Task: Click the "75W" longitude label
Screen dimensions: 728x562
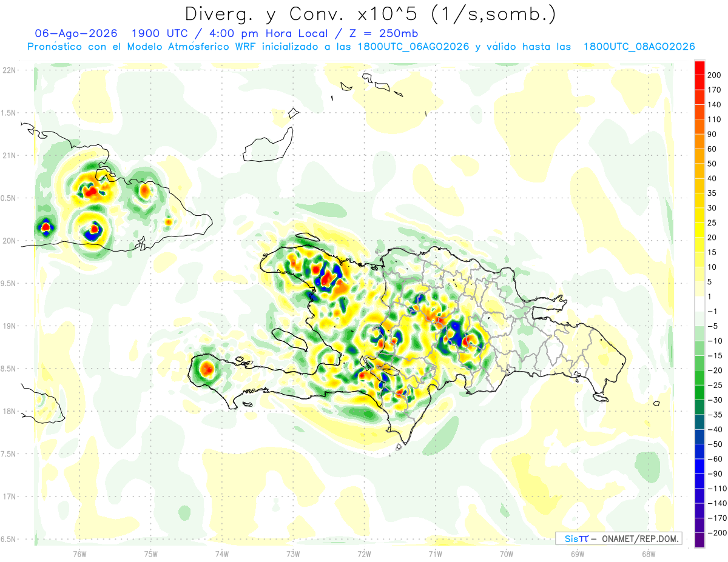Action: point(151,554)
